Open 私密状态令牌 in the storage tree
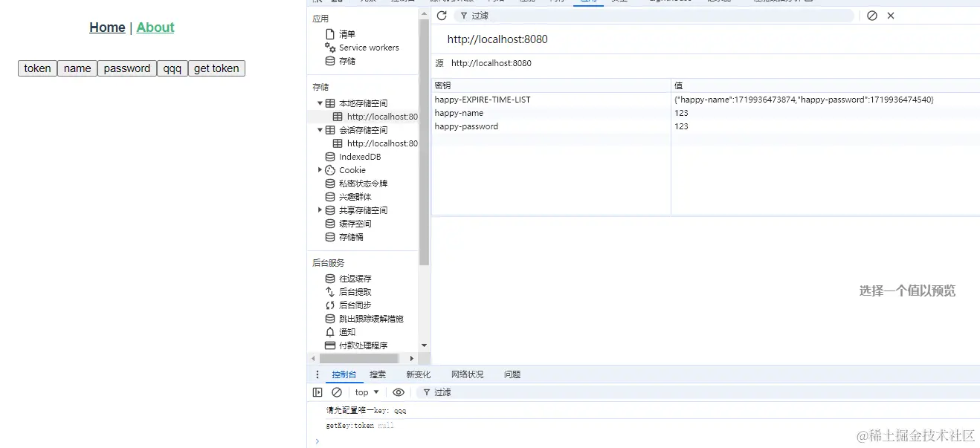Image resolution: width=980 pixels, height=448 pixels. click(363, 184)
